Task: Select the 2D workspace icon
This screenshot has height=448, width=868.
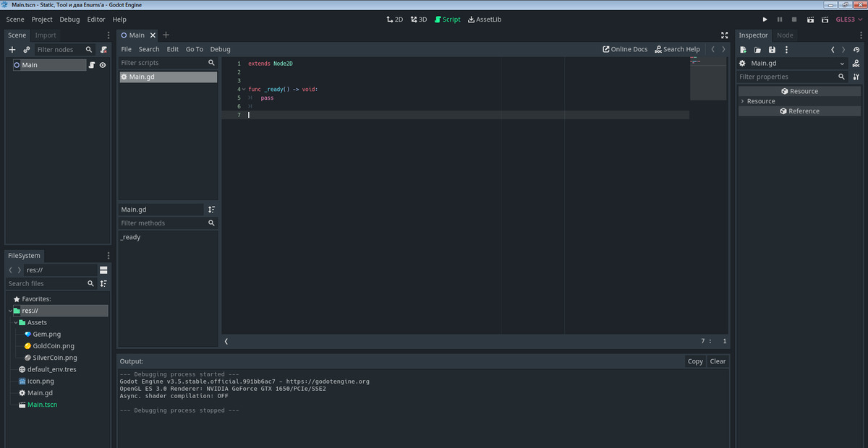Action: tap(394, 20)
